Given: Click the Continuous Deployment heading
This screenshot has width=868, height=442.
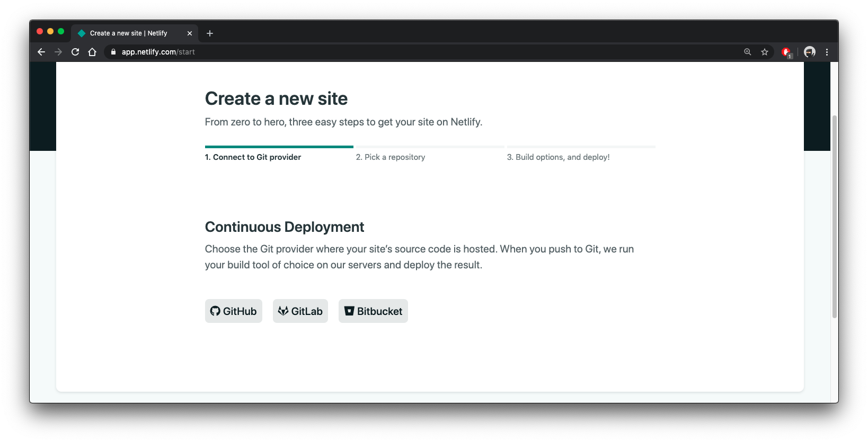Looking at the screenshot, I should (x=285, y=227).
